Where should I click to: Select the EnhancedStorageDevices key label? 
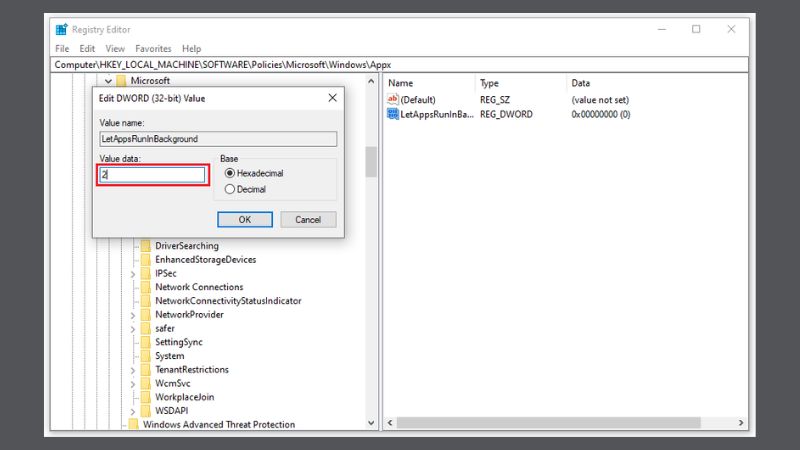(x=206, y=260)
